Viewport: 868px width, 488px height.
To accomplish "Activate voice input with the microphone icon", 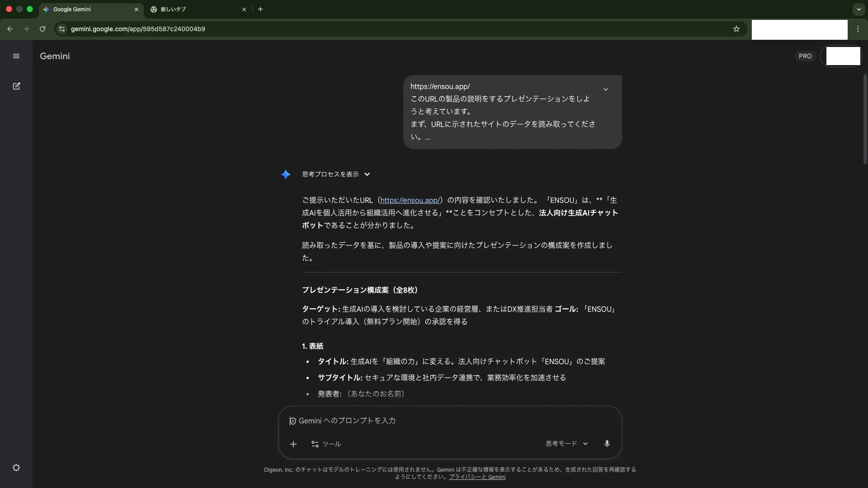I will point(607,444).
